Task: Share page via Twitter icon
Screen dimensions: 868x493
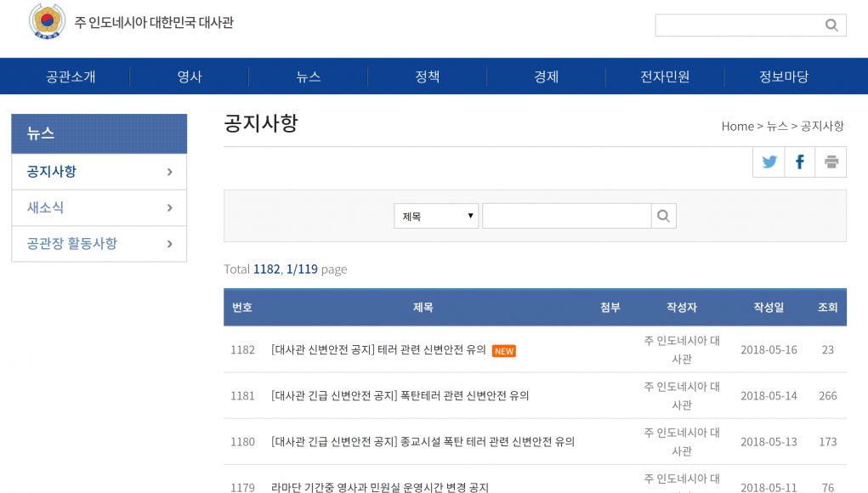Action: pos(769,161)
